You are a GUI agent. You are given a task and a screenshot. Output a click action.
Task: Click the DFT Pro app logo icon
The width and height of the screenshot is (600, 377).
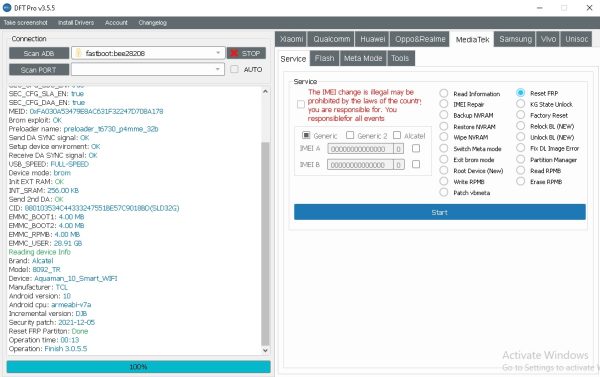point(7,8)
